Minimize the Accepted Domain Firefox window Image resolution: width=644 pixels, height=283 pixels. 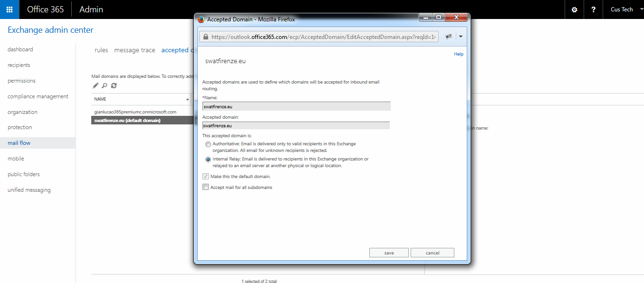425,17
